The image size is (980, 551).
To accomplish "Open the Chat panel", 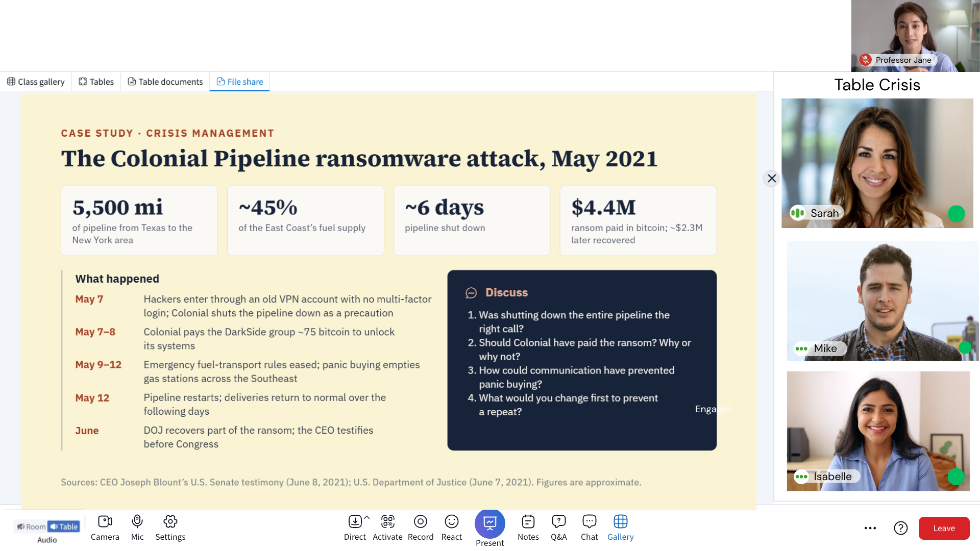I will 590,528.
